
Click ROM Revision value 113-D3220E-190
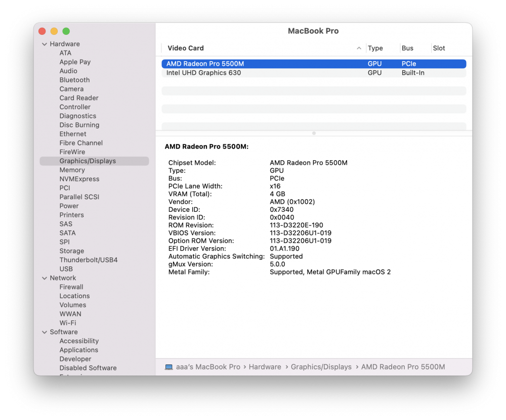[x=297, y=225]
